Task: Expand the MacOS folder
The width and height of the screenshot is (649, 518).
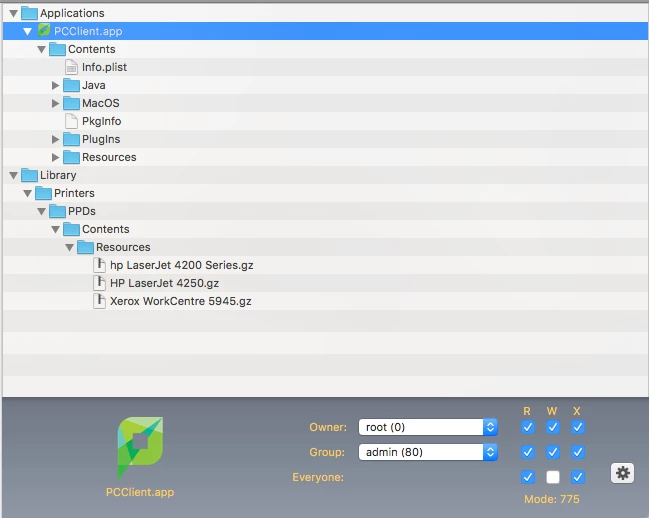Action: (55, 103)
